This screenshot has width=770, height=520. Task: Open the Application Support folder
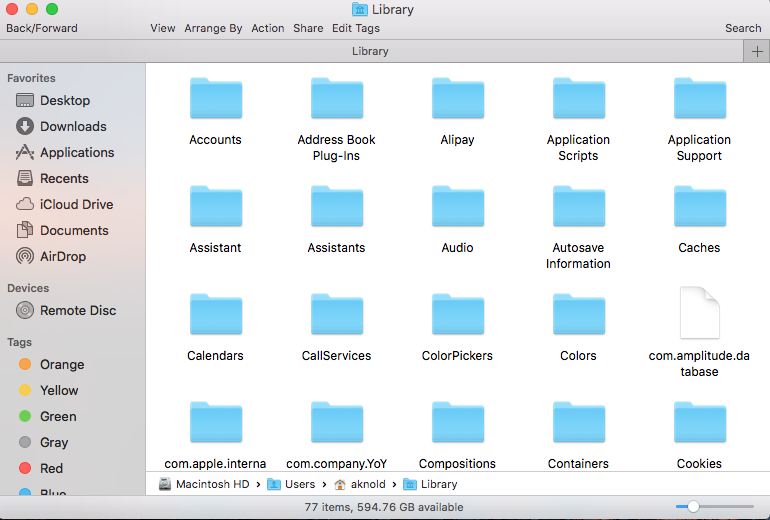pyautogui.click(x=699, y=100)
